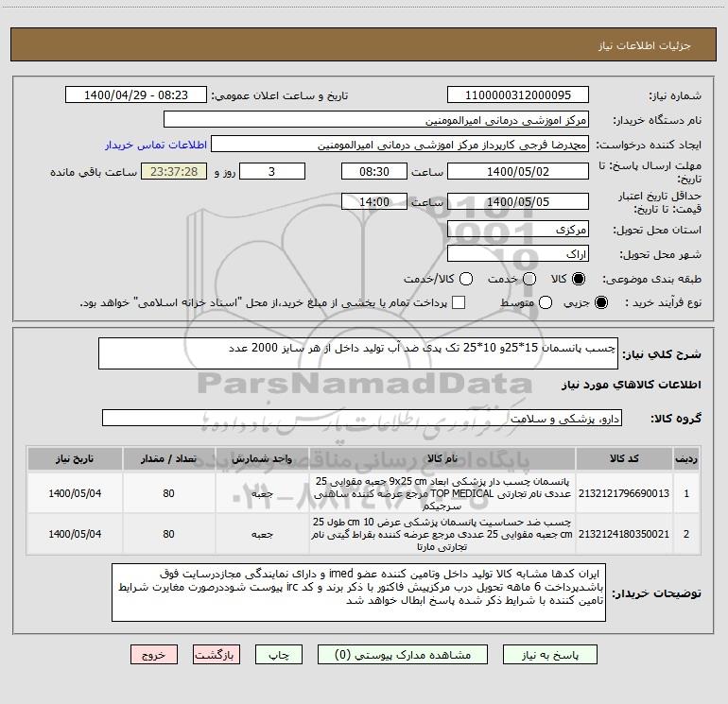Viewport: 728px width, 704px height.
Task: Click product code 2132121796690013
Action: click(624, 493)
